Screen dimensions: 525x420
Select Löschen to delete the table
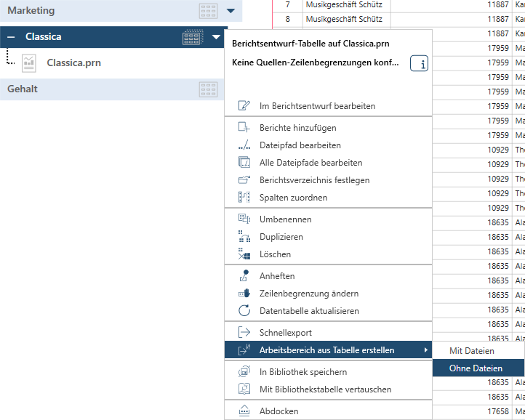pyautogui.click(x=275, y=254)
